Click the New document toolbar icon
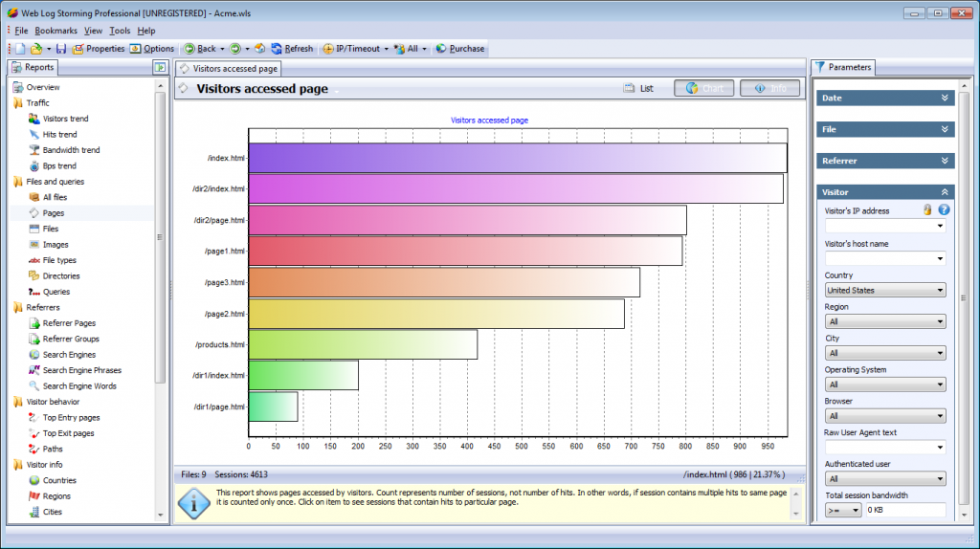980x549 pixels. coord(19,49)
